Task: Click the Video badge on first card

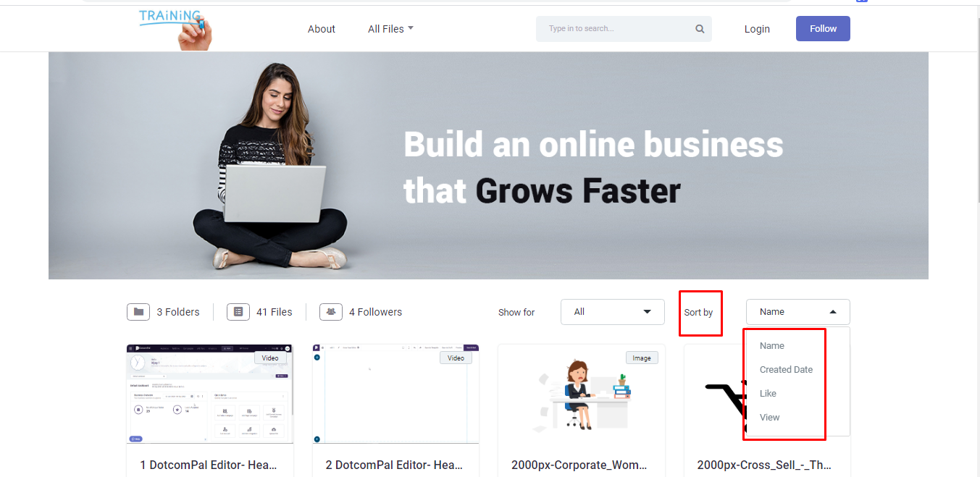Action: pos(270,358)
